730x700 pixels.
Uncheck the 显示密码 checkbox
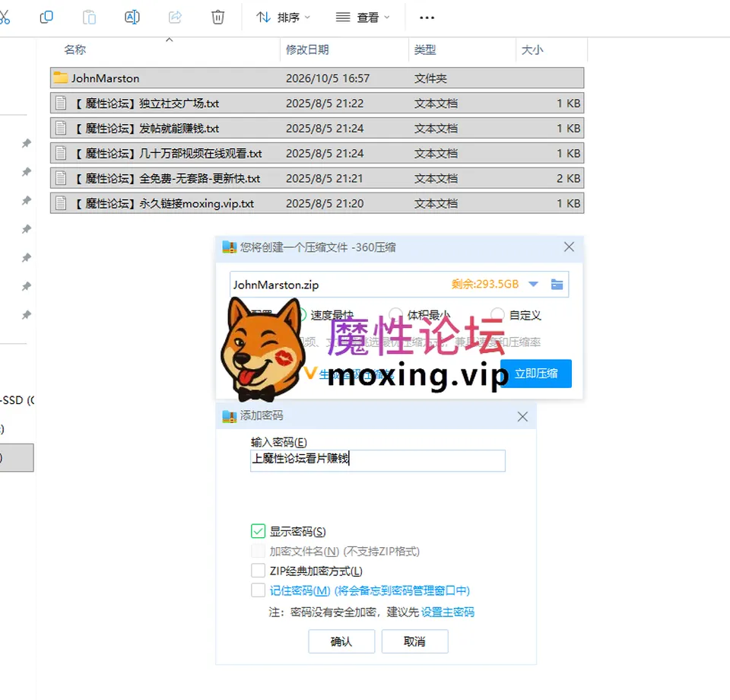pos(258,531)
